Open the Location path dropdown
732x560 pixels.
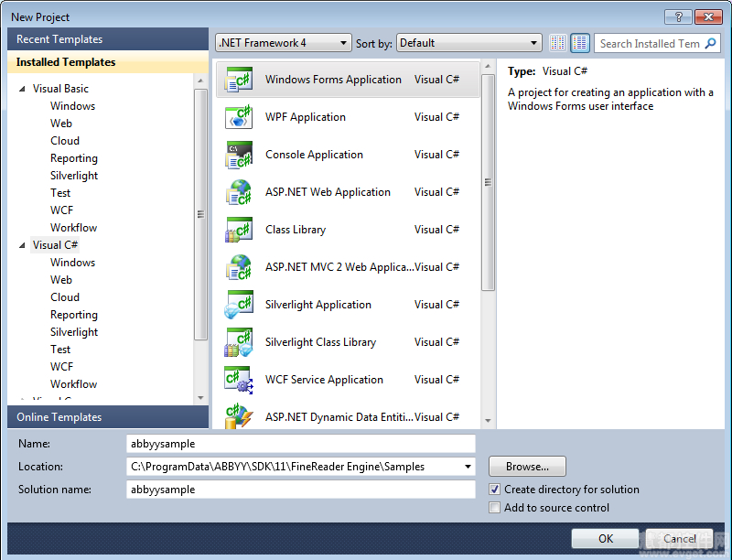tap(468, 467)
